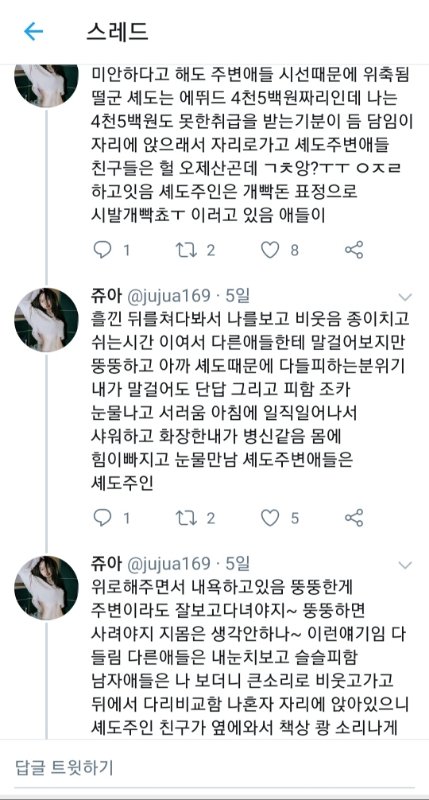Retweet the first tweet showing 2 retweets
This screenshot has width=429, height=800.
[186, 250]
